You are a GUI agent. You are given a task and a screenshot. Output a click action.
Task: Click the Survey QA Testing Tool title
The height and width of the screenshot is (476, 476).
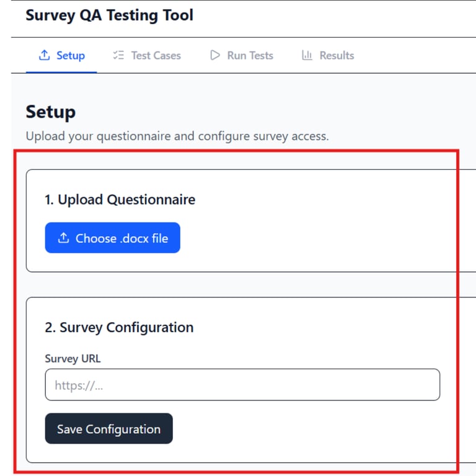109,15
